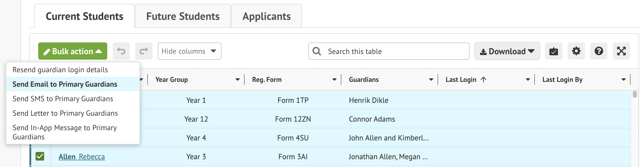Image resolution: width=644 pixels, height=167 pixels.
Task: Expand the Guardians column filter arrow
Action: (x=431, y=80)
